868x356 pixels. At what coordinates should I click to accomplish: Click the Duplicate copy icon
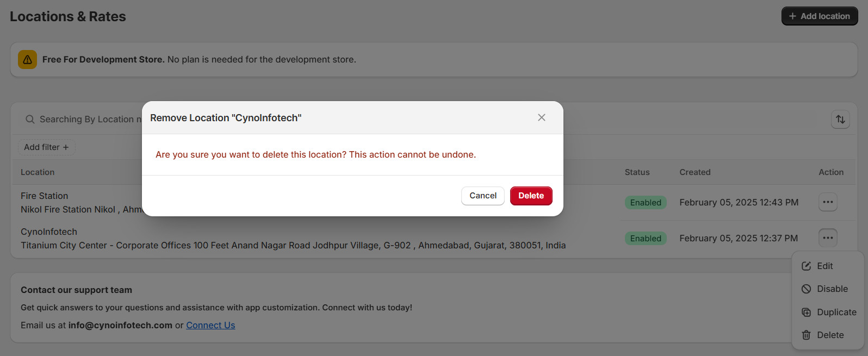coord(807,313)
